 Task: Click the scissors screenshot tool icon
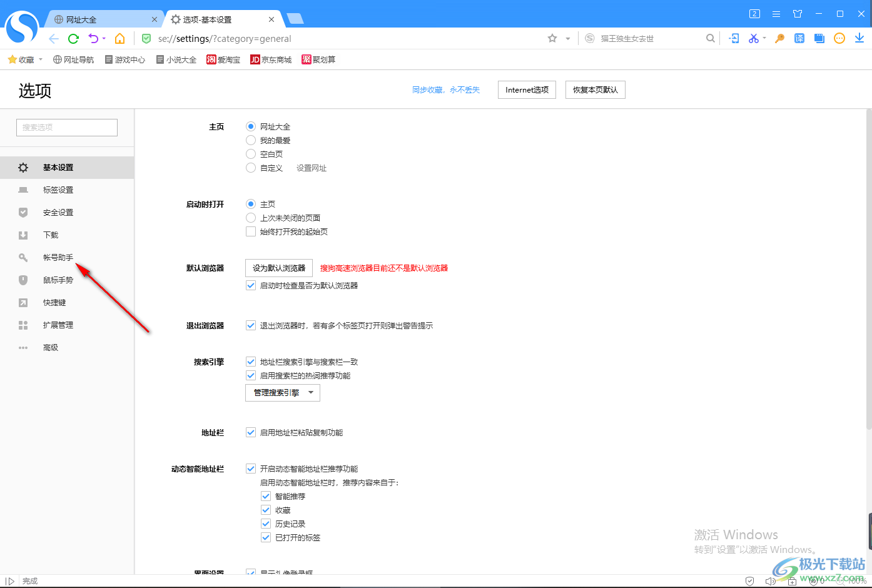point(753,39)
